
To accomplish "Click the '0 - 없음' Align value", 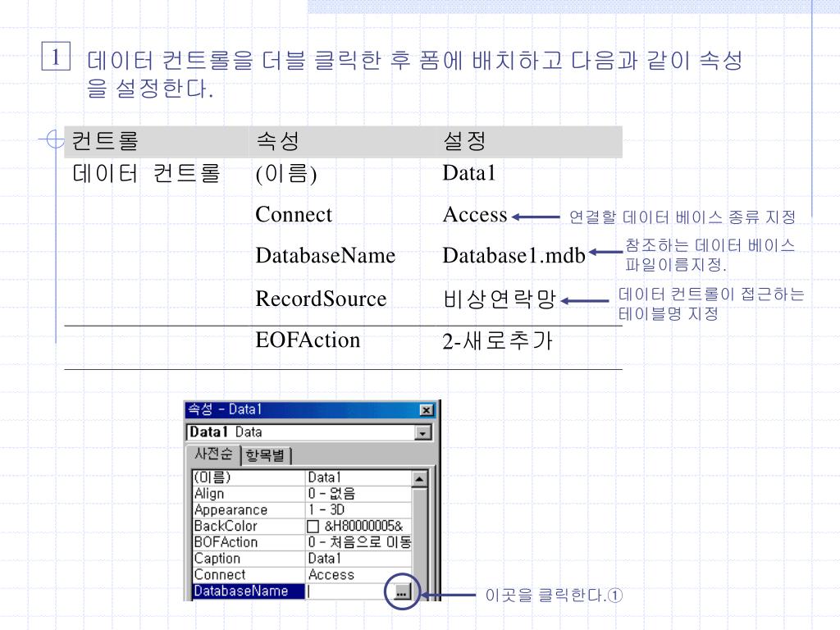I will click(331, 493).
